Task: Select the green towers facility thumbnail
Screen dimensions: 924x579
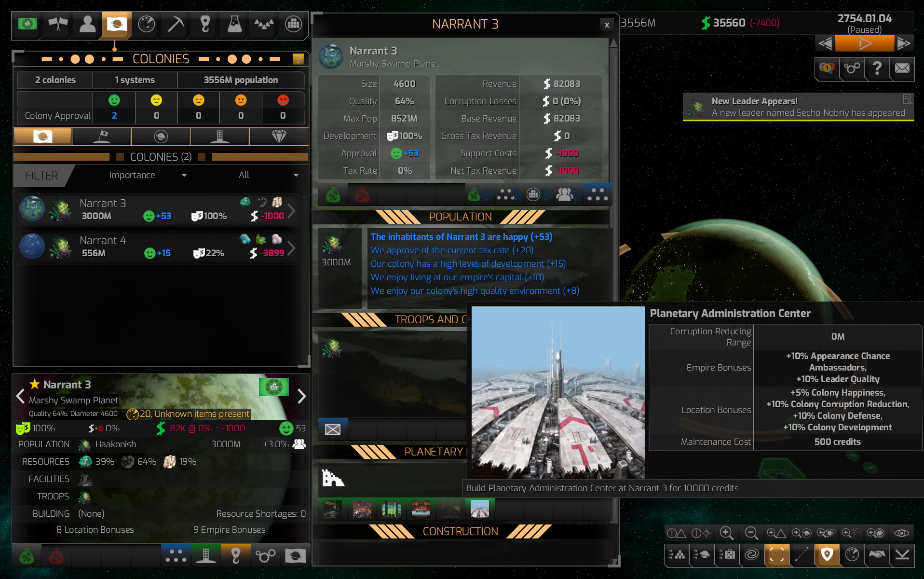Action: [391, 509]
